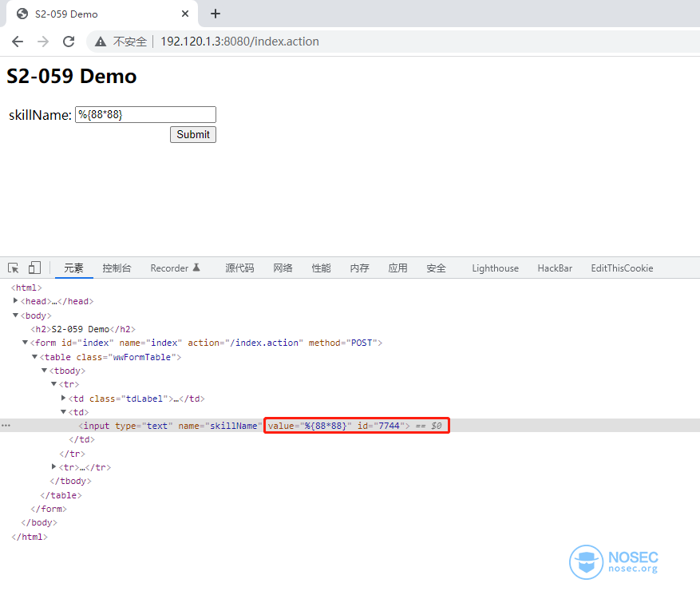Click the skillName: label
This screenshot has width=700, height=599.
[x=40, y=115]
